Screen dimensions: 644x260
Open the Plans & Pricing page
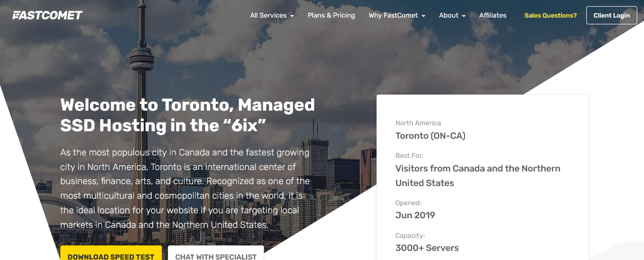[x=331, y=16]
